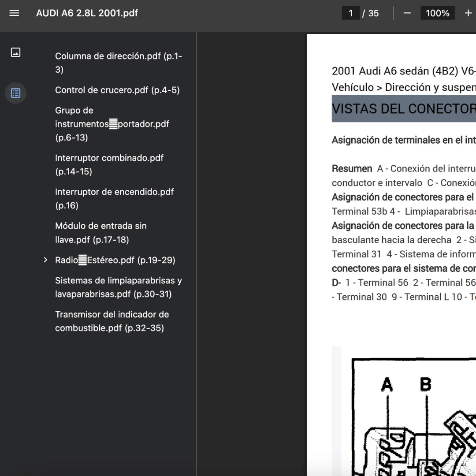Show document outline view in sidebar
476x476 pixels.
15,93
